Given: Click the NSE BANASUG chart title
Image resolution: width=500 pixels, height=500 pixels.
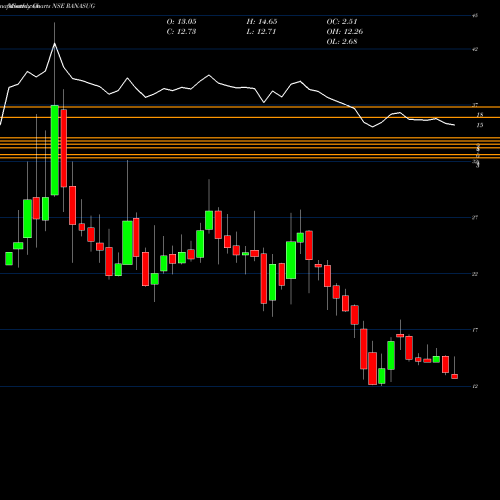Looking at the screenshot, I should click(74, 6).
